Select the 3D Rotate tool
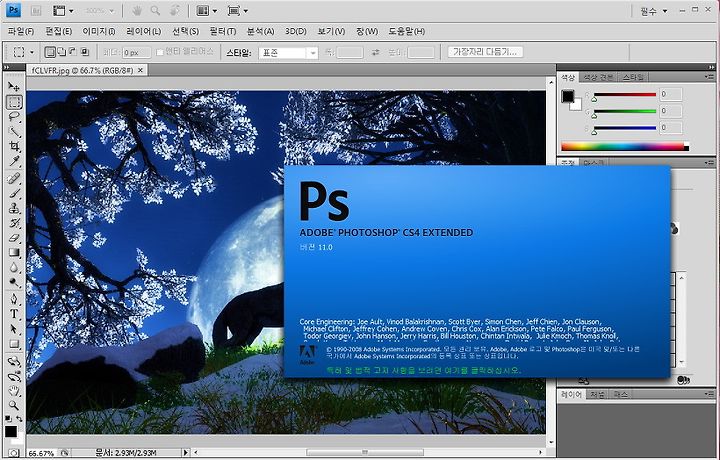 (x=14, y=361)
